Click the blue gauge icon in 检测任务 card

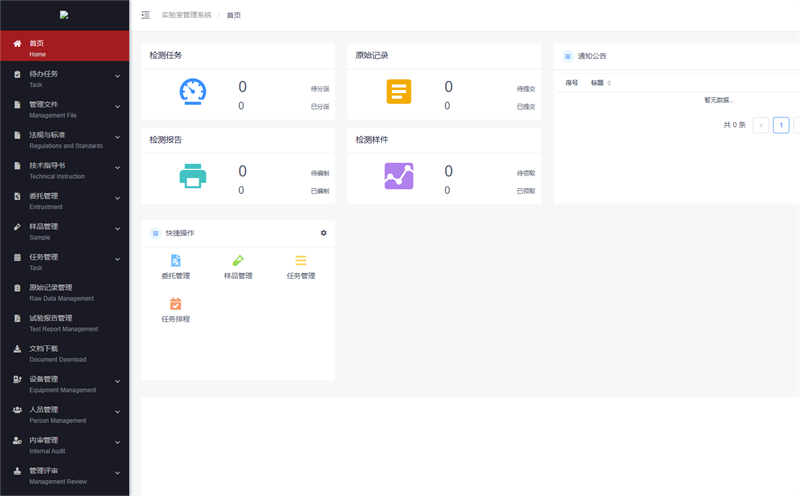point(192,92)
